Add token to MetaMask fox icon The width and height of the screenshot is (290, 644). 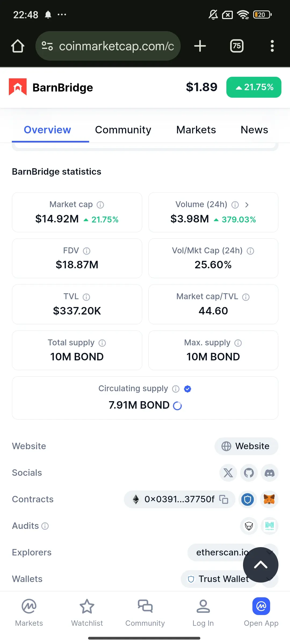point(269,499)
